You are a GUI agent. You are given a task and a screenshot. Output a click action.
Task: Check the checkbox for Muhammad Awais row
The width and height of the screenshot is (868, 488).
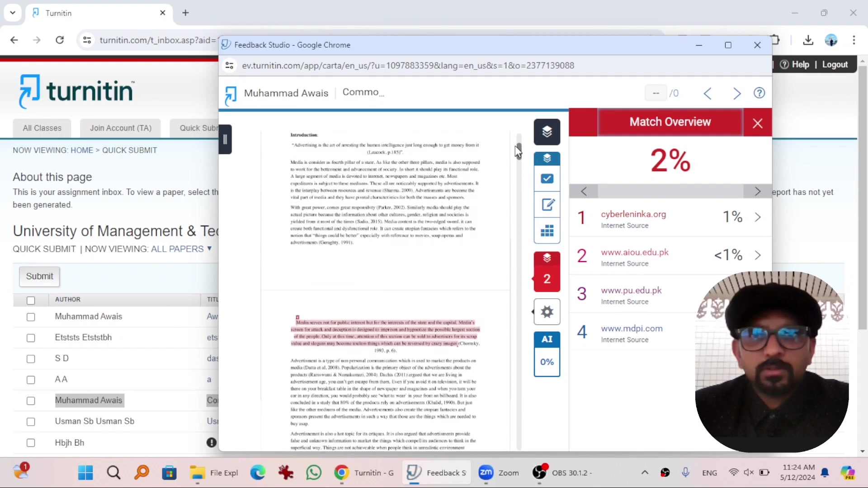pos(30,317)
